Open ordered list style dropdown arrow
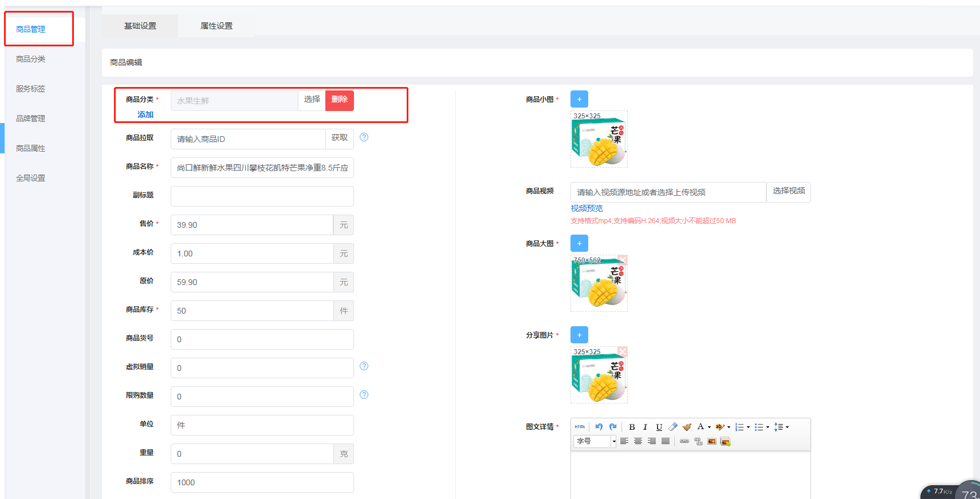This screenshot has height=499, width=980. pyautogui.click(x=748, y=427)
